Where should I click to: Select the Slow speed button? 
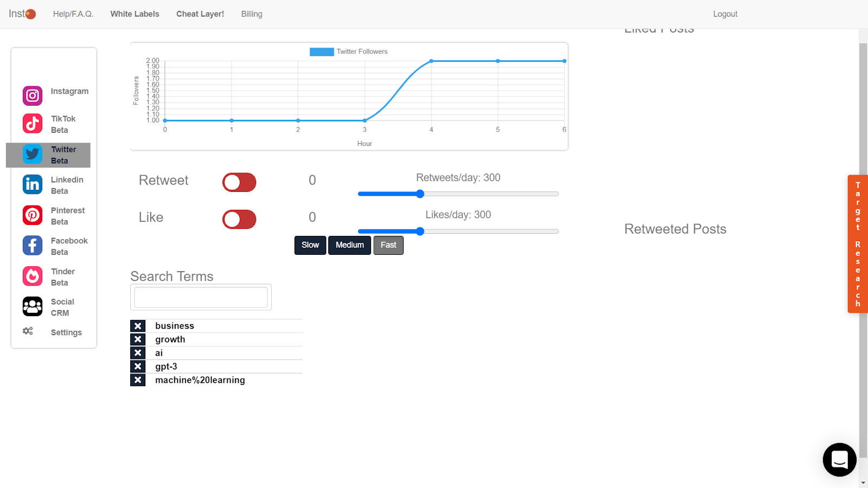(310, 245)
